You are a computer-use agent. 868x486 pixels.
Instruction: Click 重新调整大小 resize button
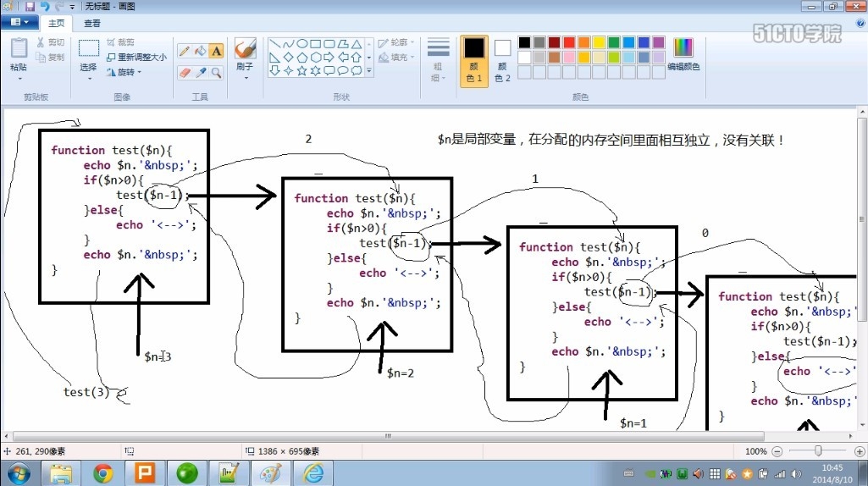pos(136,57)
